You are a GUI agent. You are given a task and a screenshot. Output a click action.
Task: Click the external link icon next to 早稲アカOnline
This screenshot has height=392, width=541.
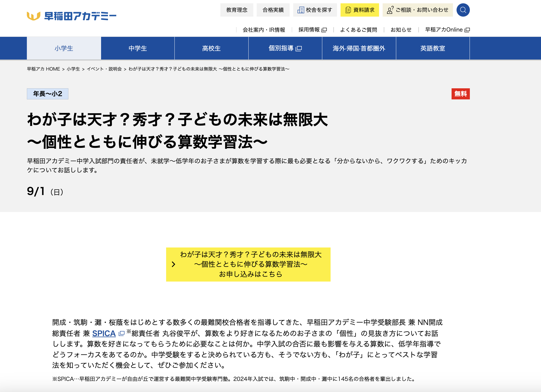pyautogui.click(x=467, y=30)
